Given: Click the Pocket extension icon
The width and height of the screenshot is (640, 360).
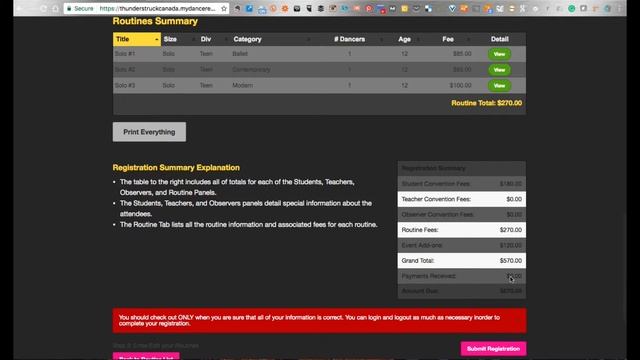Looking at the screenshot, I should click(x=416, y=9).
